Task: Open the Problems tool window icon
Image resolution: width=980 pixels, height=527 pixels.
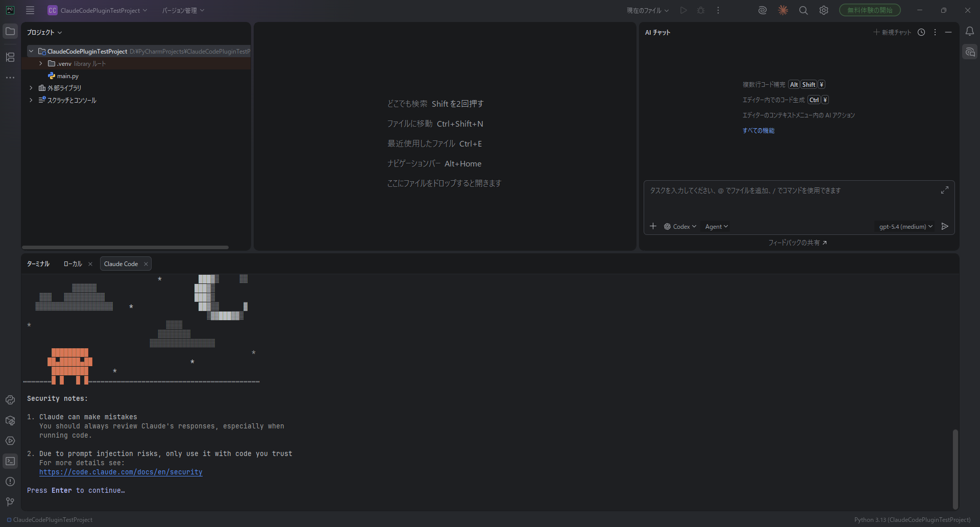Action: [x=10, y=482]
